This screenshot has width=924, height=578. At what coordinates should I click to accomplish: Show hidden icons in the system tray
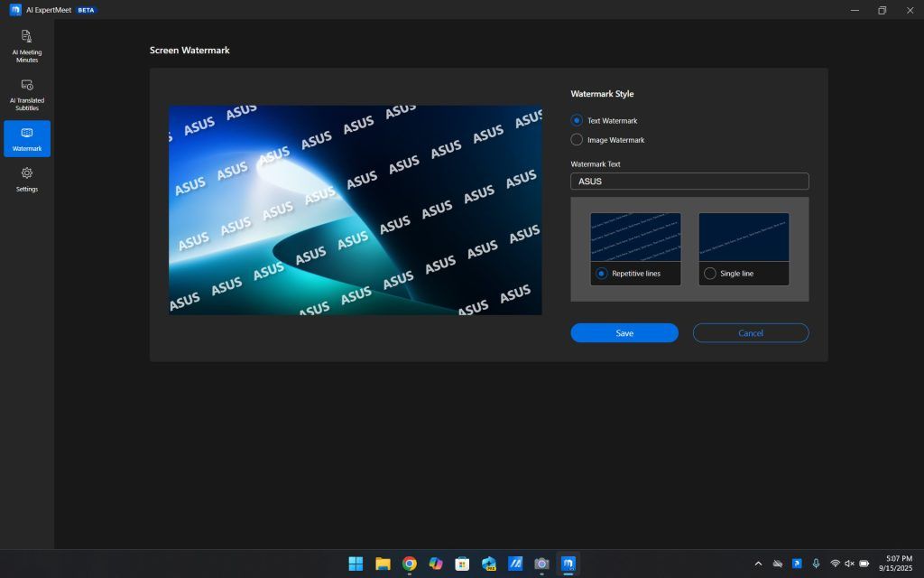click(758, 564)
